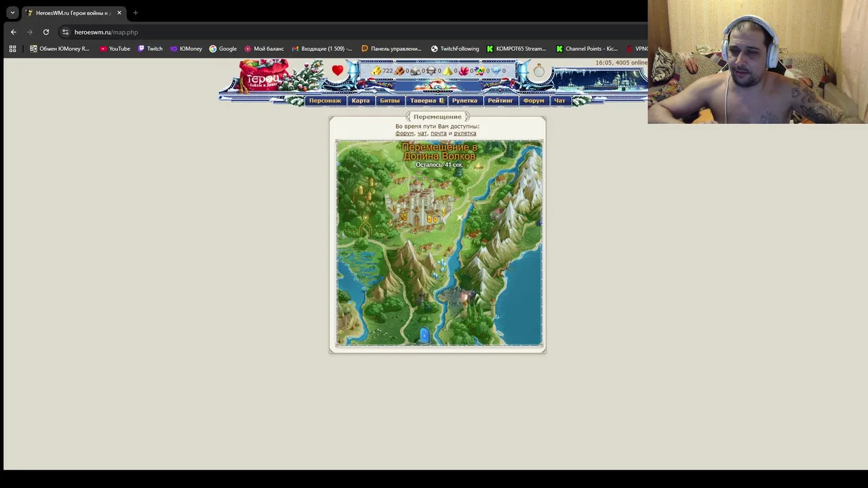
Task: Open the Таверна menu
Action: (427, 100)
